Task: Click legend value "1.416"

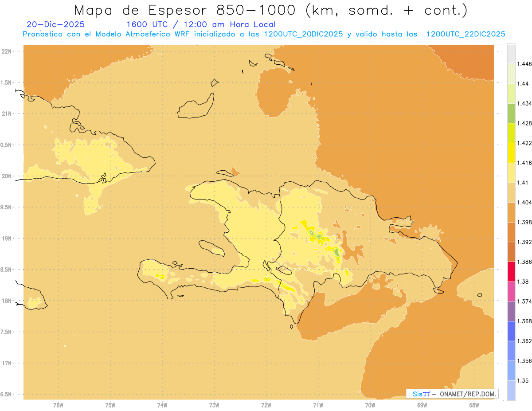Action: (x=524, y=163)
